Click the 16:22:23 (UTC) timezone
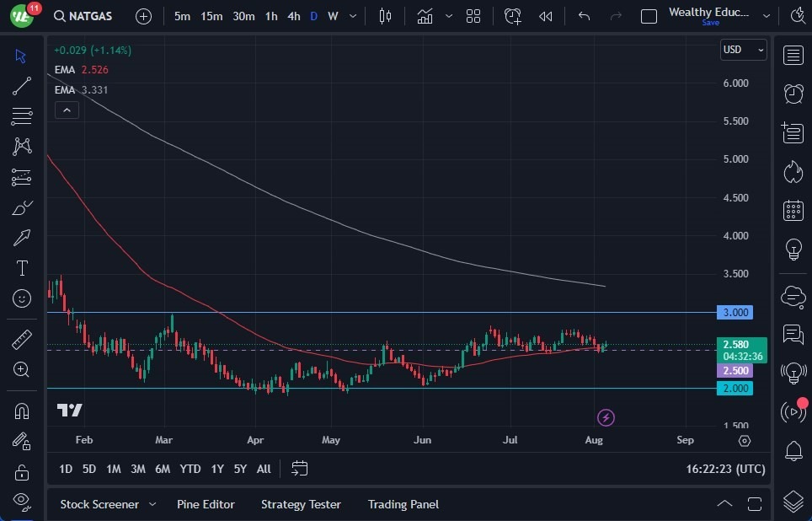The height and width of the screenshot is (521, 812). point(725,470)
